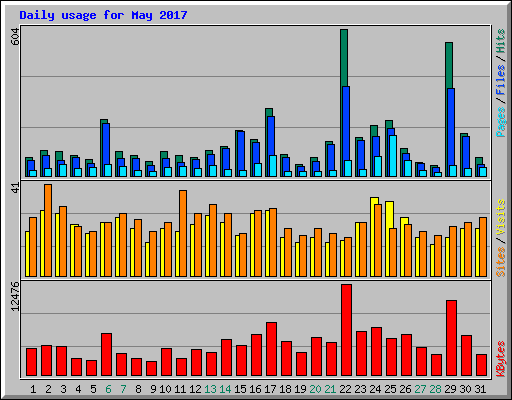The image size is (512, 400).
Task: Click the 41 axis value on Visits chart
Action: 15,188
